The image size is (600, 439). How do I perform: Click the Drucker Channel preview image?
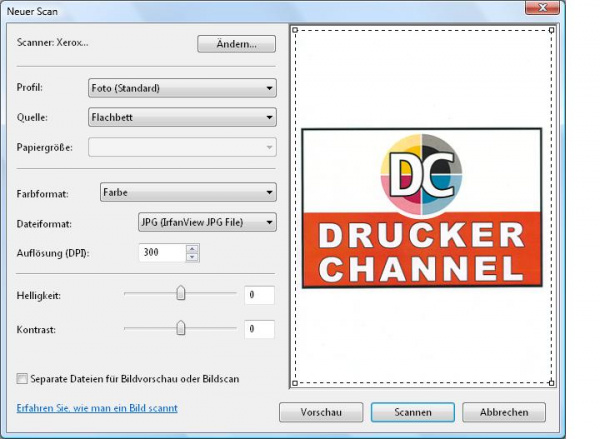pos(421,208)
